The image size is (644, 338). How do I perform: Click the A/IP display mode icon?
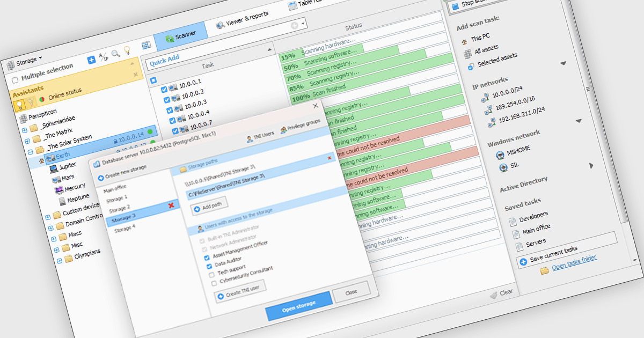point(104,57)
